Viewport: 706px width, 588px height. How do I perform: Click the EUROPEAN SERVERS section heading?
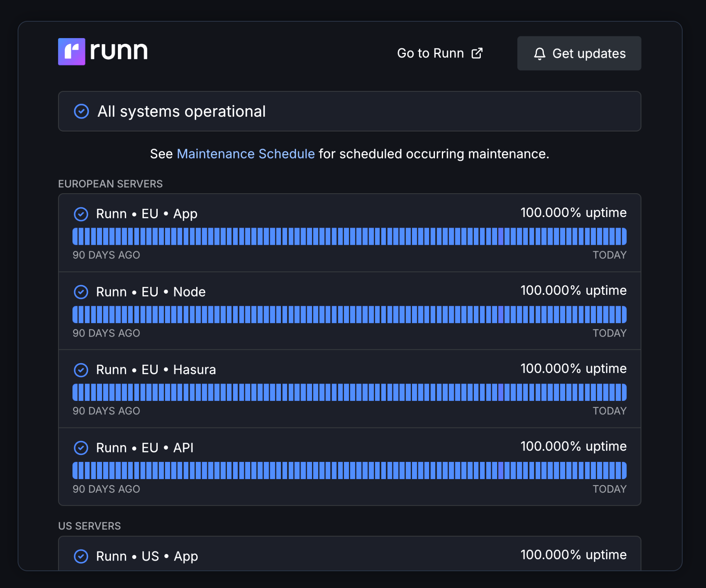[x=111, y=184]
